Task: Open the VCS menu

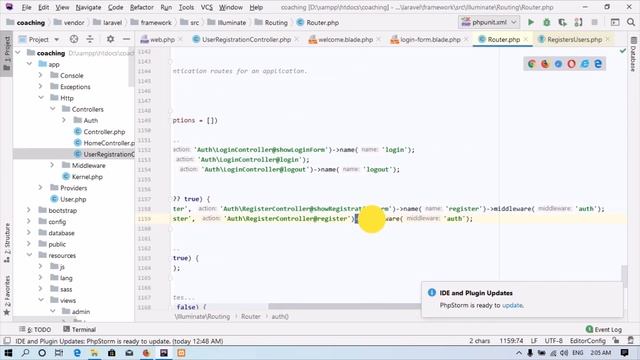Action: [207, 7]
